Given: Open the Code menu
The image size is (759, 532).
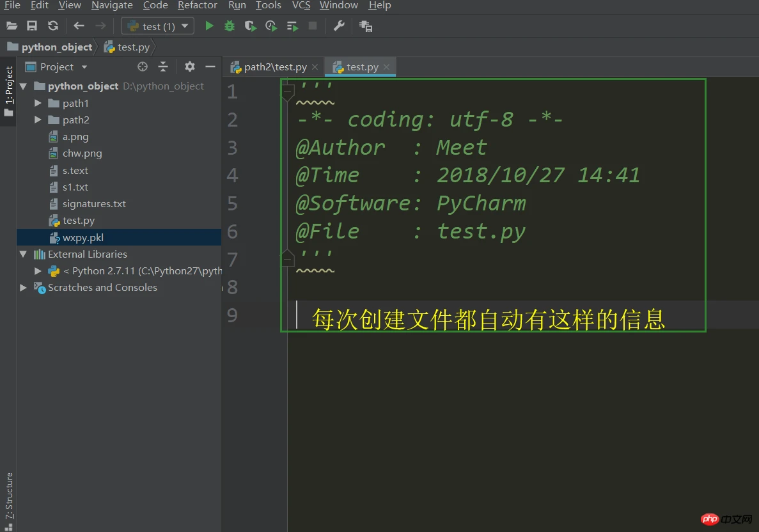Looking at the screenshot, I should [x=155, y=5].
